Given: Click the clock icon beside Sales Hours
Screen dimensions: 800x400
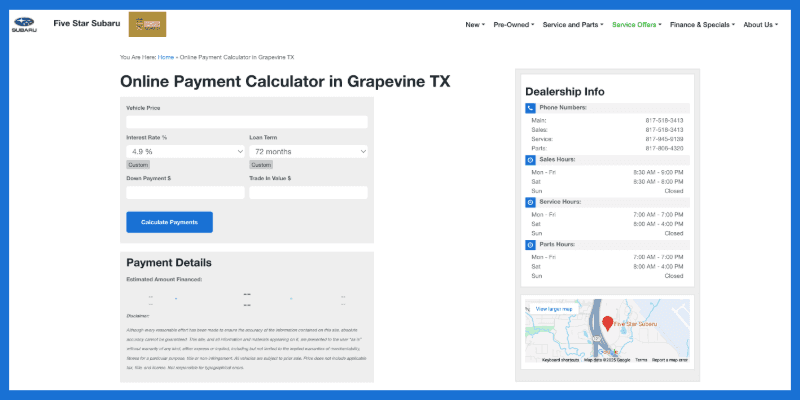Looking at the screenshot, I should pos(530,160).
